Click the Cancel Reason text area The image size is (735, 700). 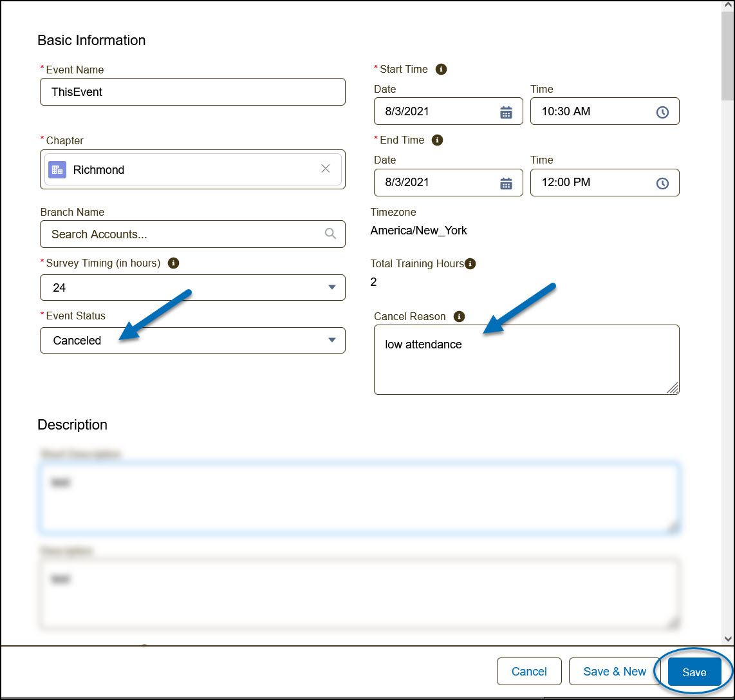(526, 360)
